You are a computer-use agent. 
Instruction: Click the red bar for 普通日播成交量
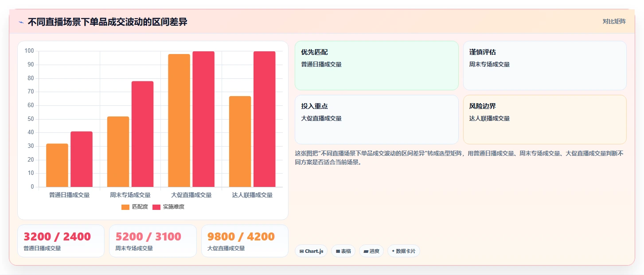pyautogui.click(x=82, y=159)
